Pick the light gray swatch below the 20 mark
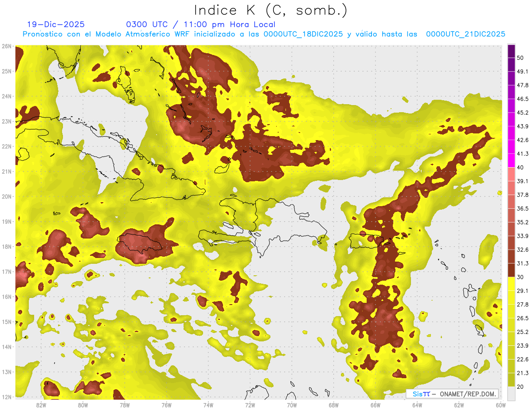 [511, 393]
